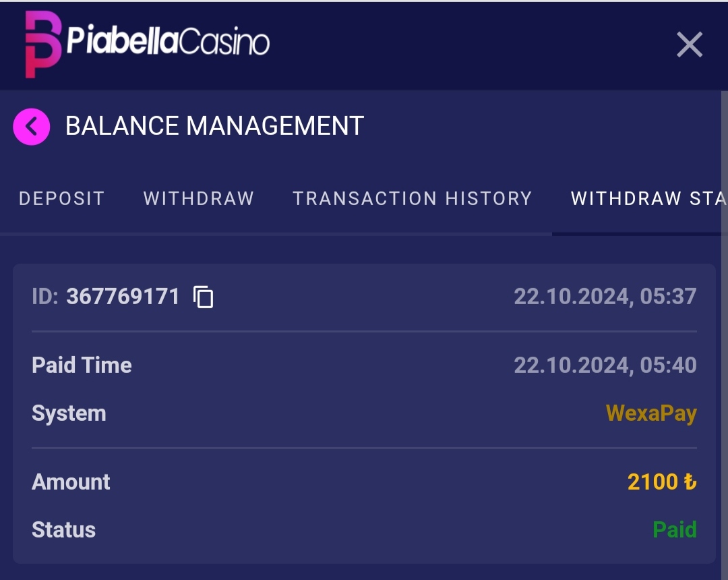The image size is (728, 580).
Task: Select the transaction ID number 367769171
Action: tap(123, 297)
